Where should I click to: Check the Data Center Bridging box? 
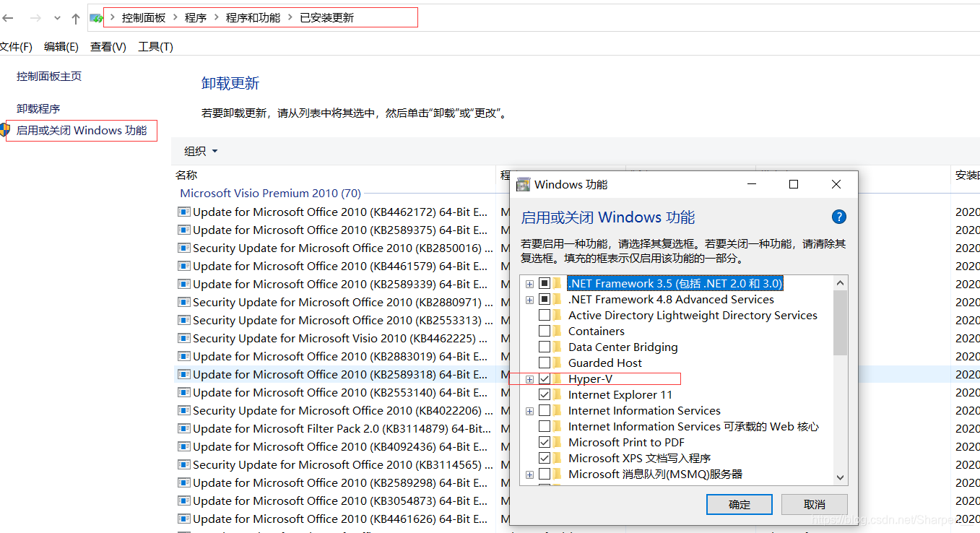(x=545, y=347)
